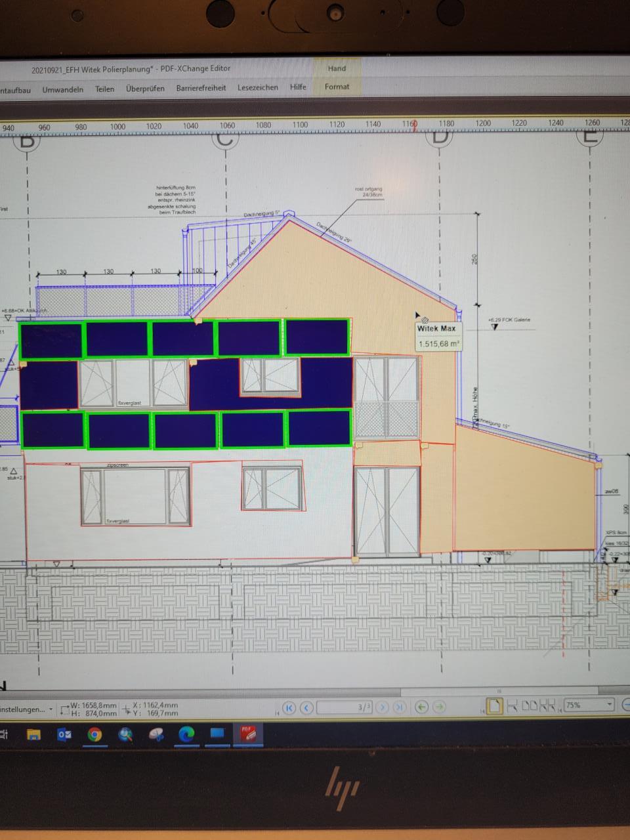Image resolution: width=630 pixels, height=840 pixels.
Task: Click the Y: 169,7mm coordinate readout
Action: [x=156, y=713]
